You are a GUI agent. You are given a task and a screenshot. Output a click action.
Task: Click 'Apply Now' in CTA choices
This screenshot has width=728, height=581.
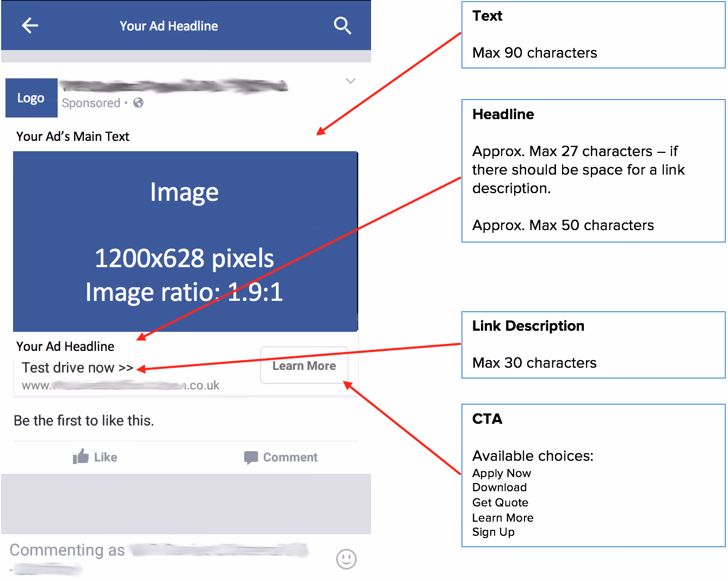click(x=502, y=473)
